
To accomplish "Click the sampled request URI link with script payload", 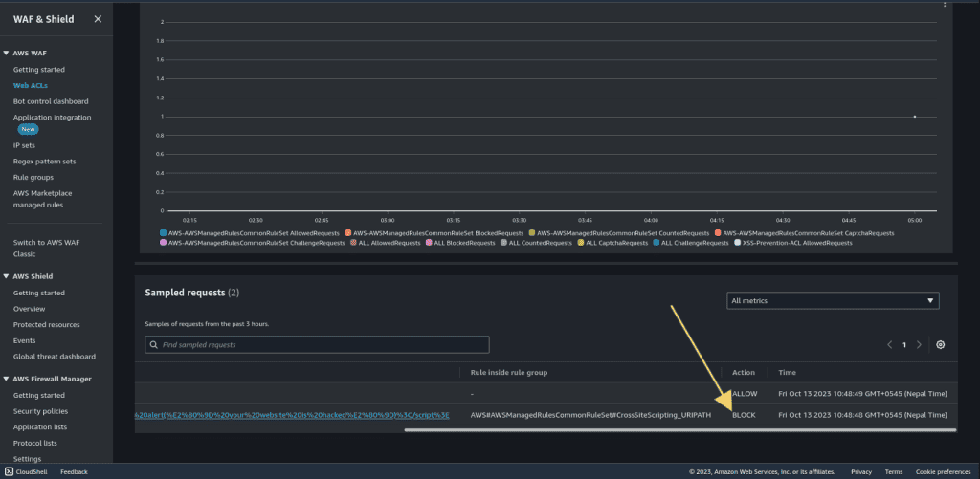I will 292,415.
